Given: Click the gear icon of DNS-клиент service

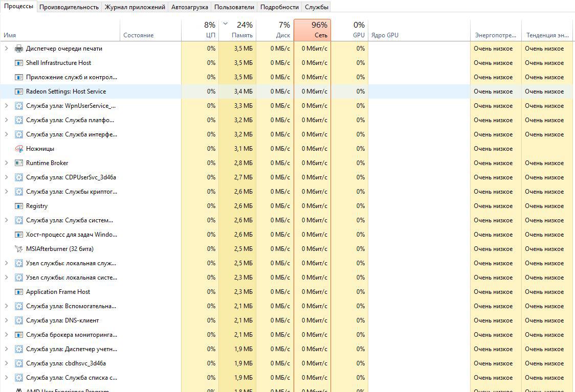Looking at the screenshot, I should coord(19,320).
